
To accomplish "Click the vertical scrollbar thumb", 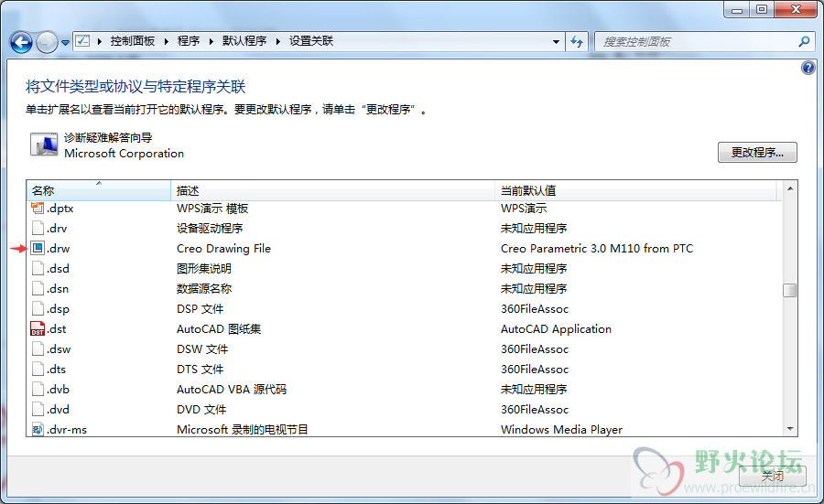I will tap(790, 290).
